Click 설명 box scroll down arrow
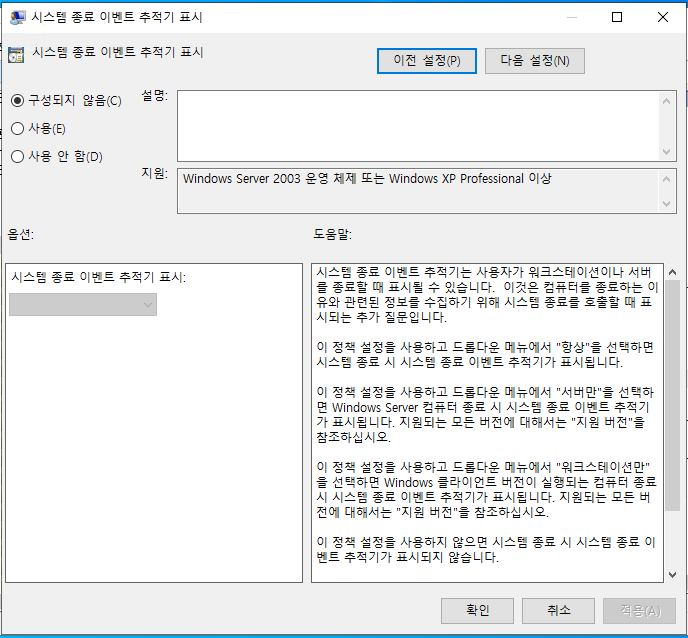The image size is (688, 638). coord(666,152)
